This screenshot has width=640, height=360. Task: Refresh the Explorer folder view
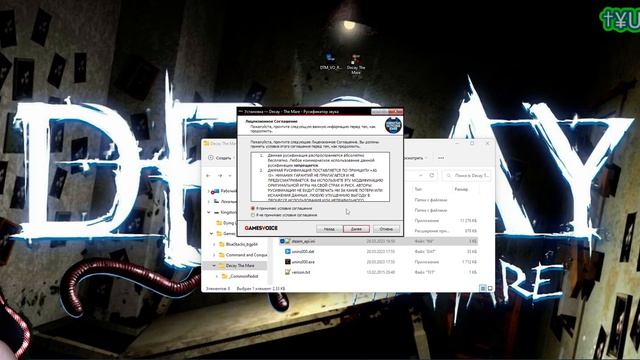pyautogui.click(x=431, y=175)
